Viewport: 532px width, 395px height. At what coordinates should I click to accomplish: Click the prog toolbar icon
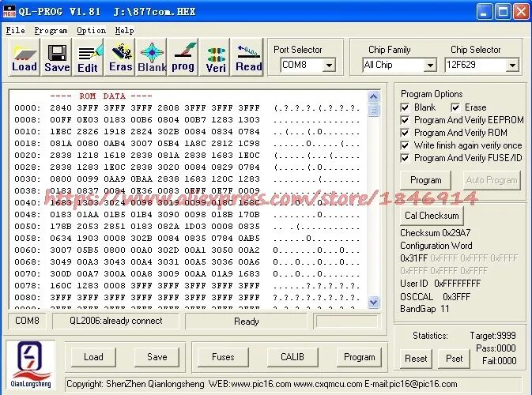pyautogui.click(x=183, y=57)
